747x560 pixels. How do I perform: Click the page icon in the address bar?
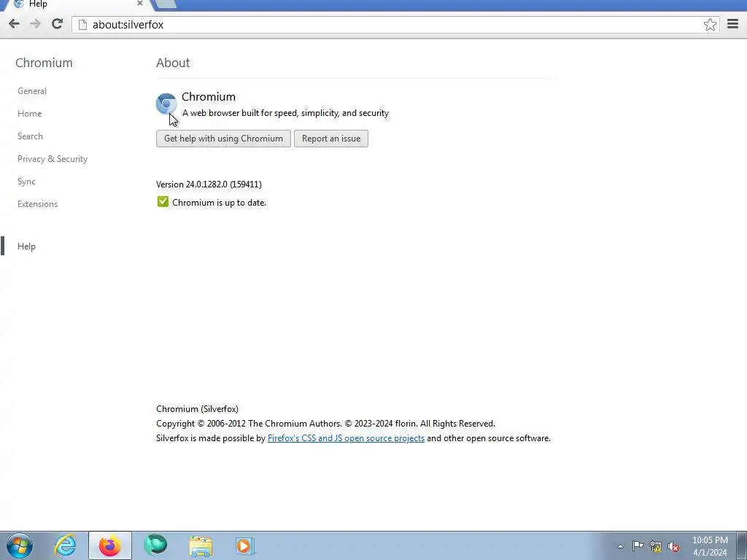click(82, 25)
